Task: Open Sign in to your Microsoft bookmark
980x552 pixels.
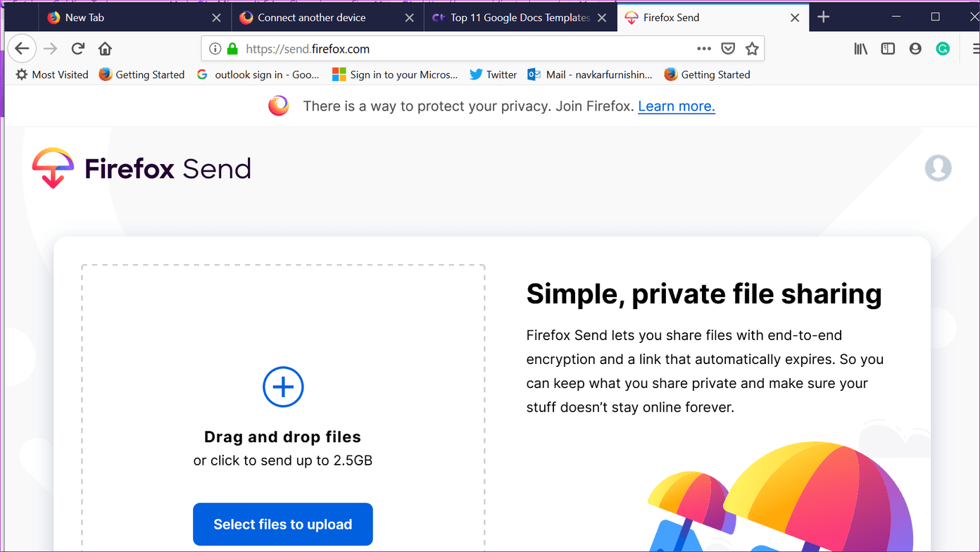Action: pyautogui.click(x=395, y=75)
